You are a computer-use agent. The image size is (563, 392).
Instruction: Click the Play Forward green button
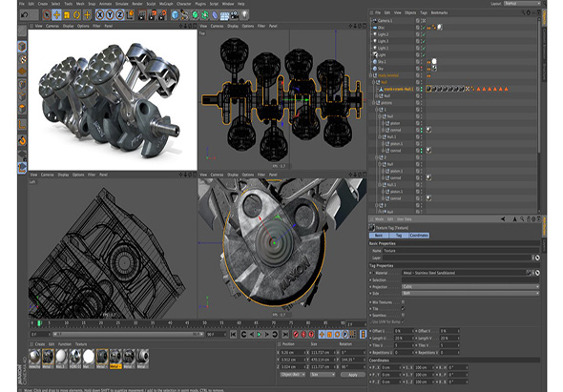pos(260,335)
